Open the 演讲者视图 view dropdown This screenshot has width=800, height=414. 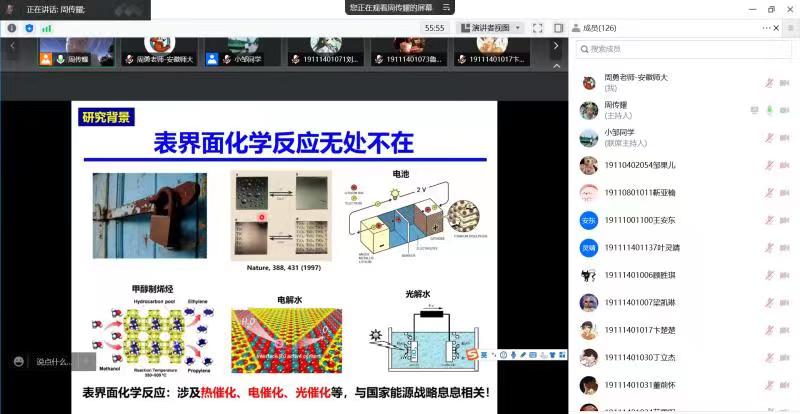(491, 28)
